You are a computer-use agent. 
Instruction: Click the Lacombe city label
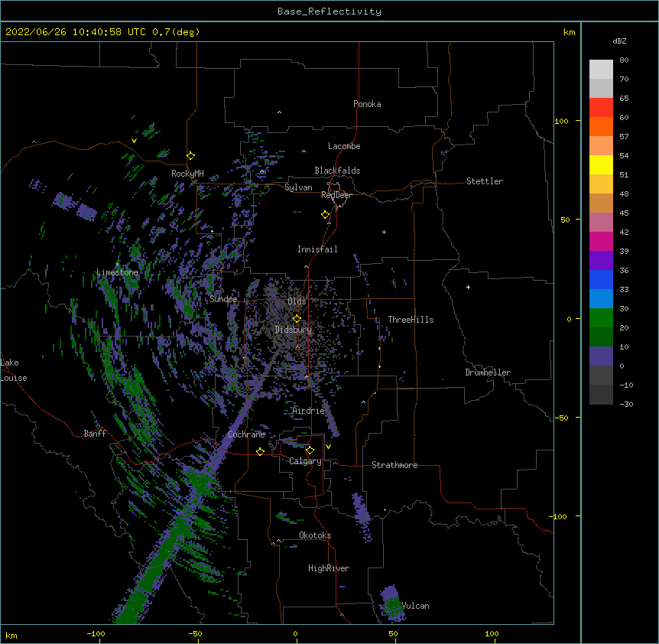pos(344,146)
